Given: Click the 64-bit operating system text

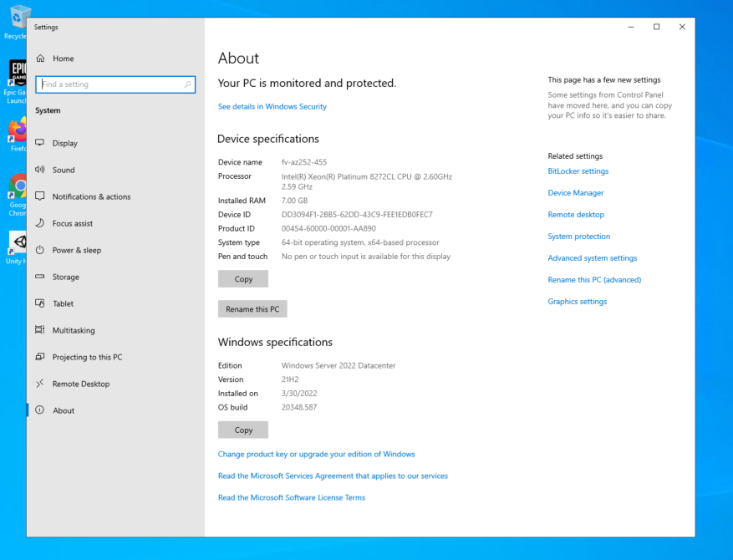Looking at the screenshot, I should point(360,242).
